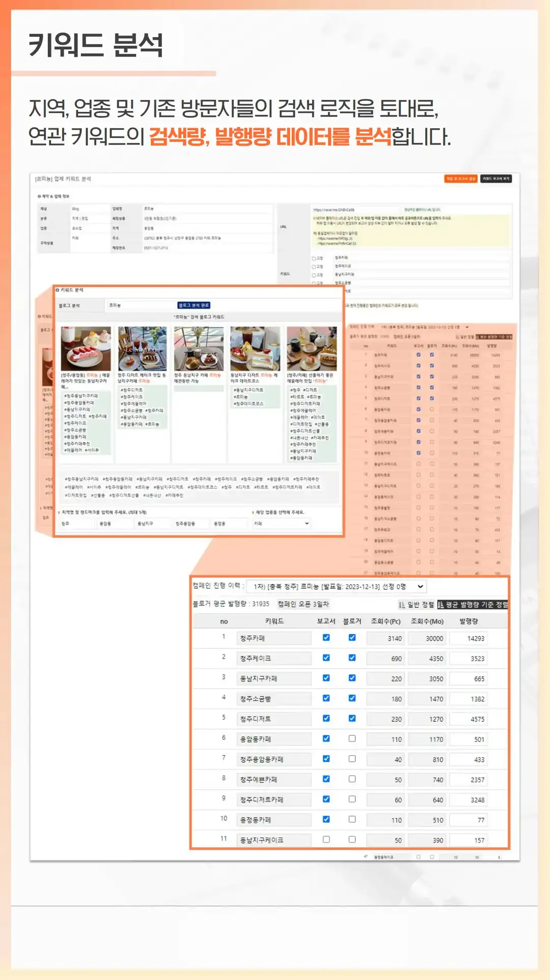Click the 발행량 column header

(469, 621)
